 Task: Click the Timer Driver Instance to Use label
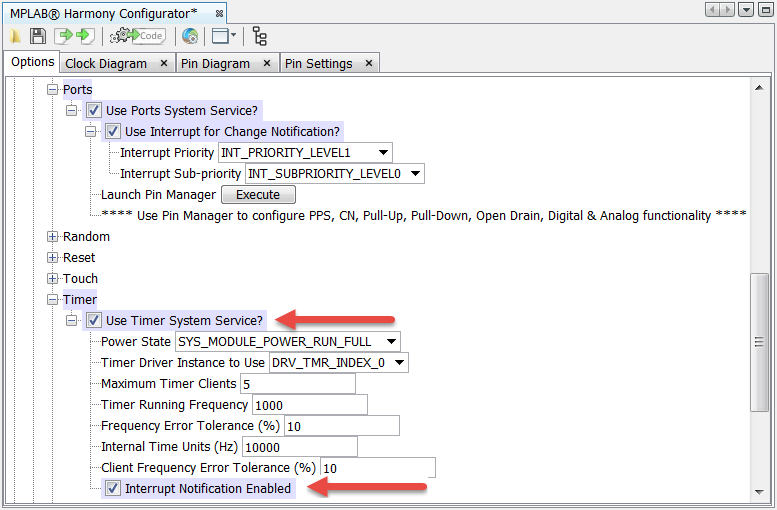183,362
